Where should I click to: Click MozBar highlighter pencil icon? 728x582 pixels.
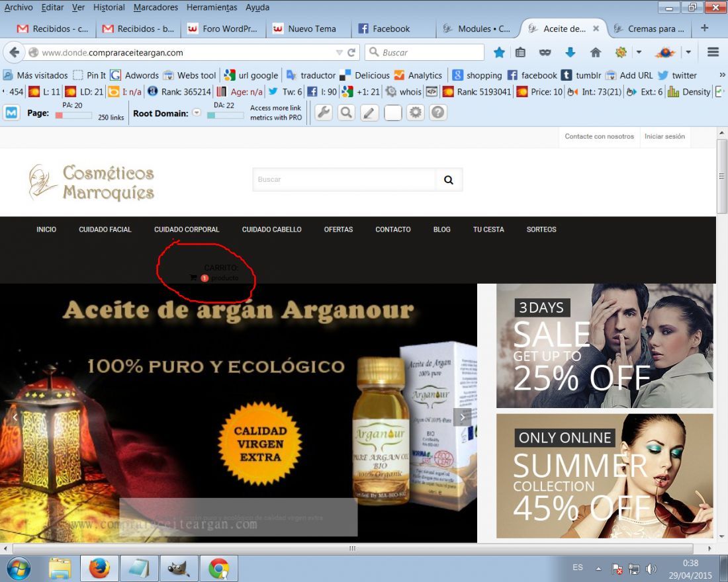pos(369,112)
